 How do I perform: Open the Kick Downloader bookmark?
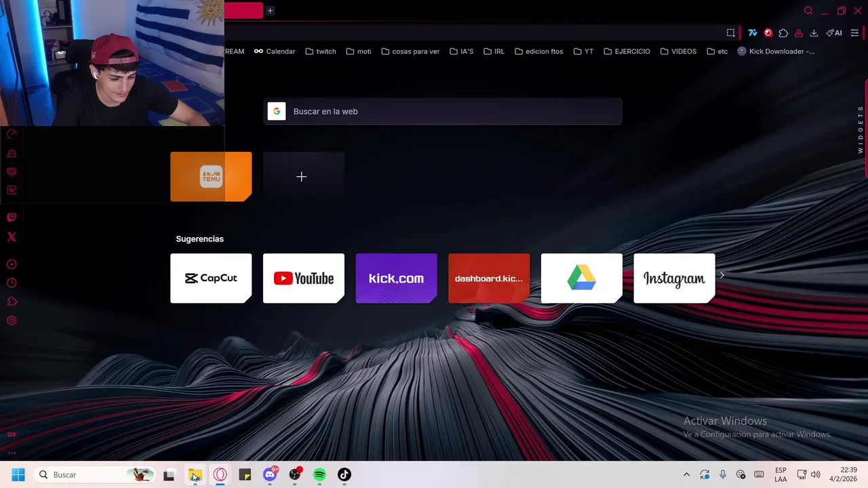tap(776, 52)
